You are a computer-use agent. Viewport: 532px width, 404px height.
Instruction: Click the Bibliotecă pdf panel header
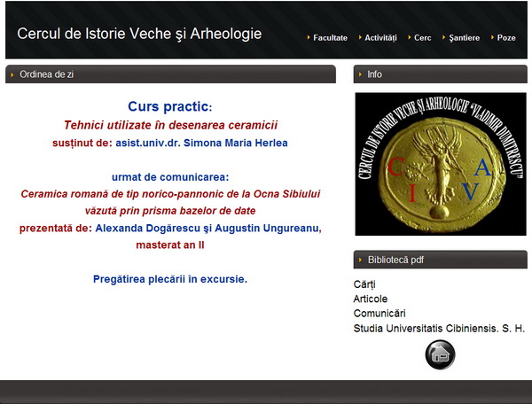(441, 260)
